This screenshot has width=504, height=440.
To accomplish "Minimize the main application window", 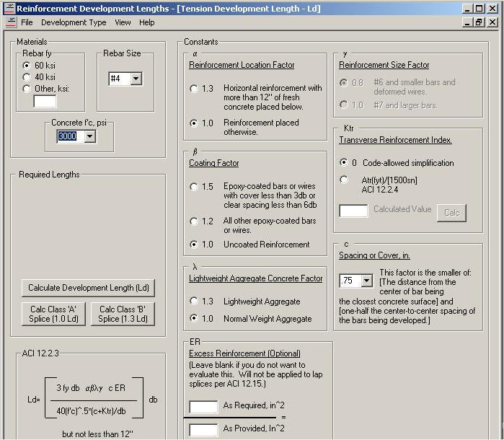I will [467, 9].
